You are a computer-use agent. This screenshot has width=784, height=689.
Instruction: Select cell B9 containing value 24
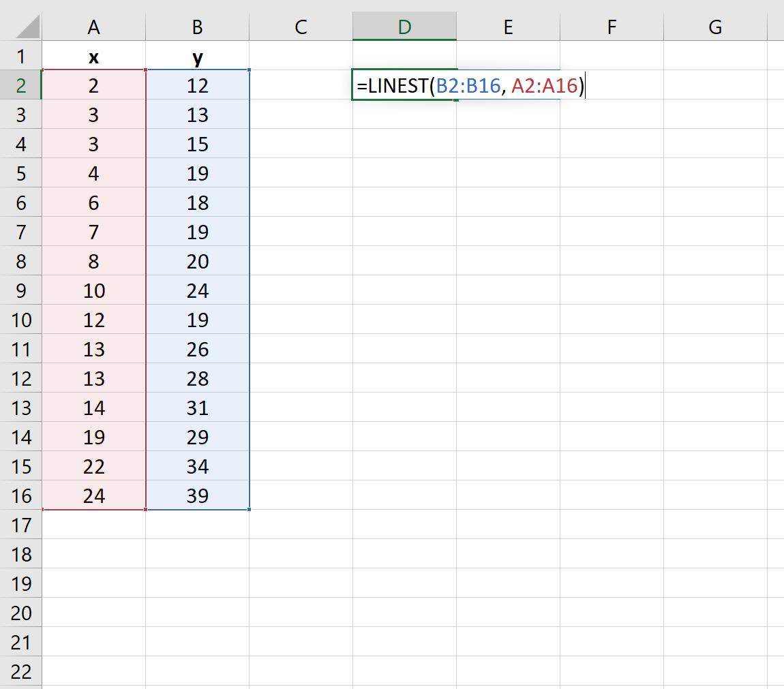click(x=197, y=290)
